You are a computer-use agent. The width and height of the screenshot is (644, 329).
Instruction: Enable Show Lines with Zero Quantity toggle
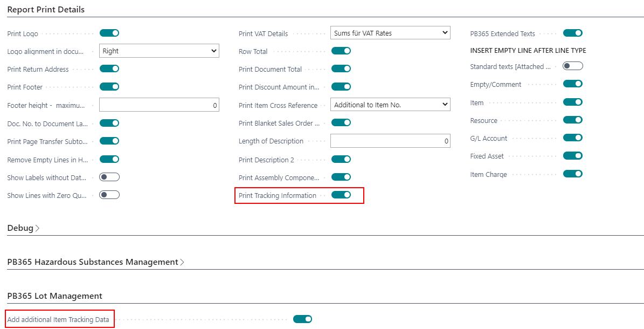pyautogui.click(x=109, y=195)
